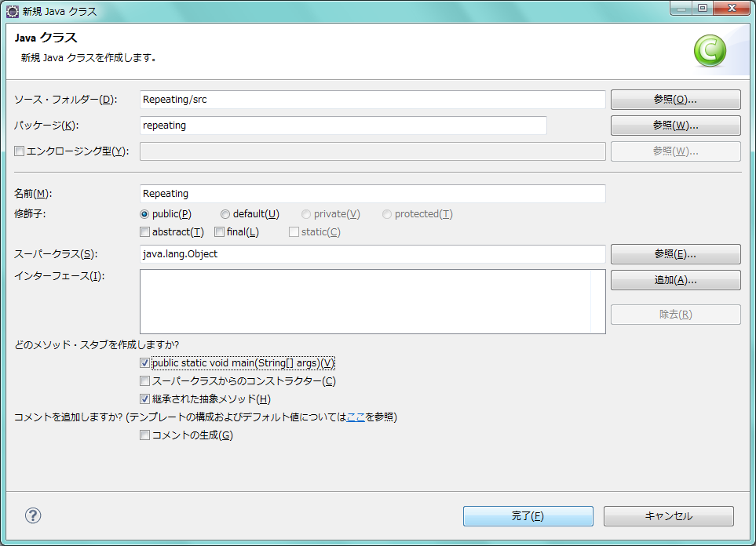
Task: Browse for package with 参照(W)
Action: click(x=675, y=126)
